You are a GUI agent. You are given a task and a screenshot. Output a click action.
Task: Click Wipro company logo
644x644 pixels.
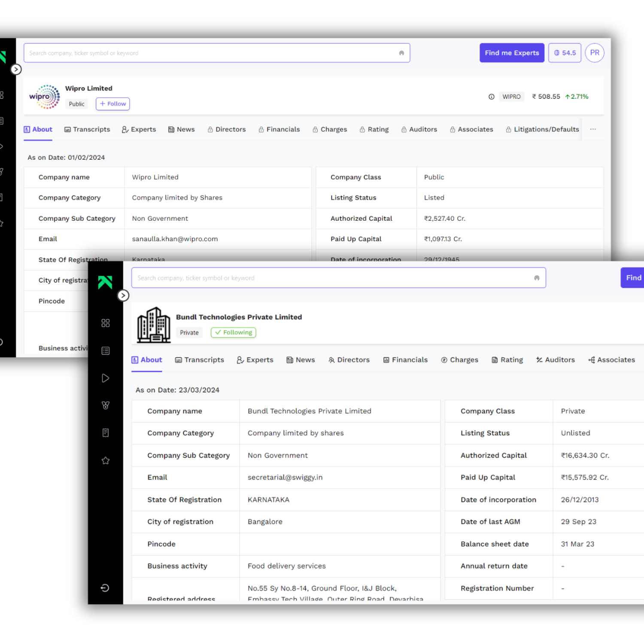pos(45,97)
